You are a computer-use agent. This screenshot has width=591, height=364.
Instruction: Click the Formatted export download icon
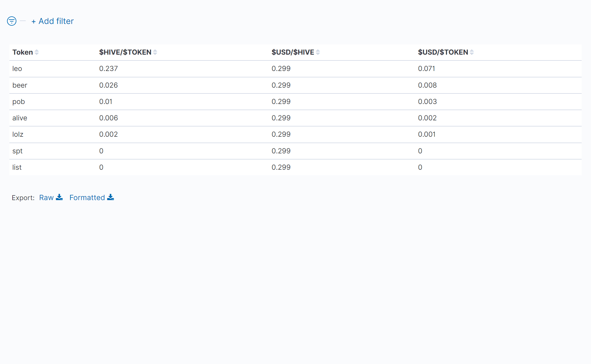110,197
